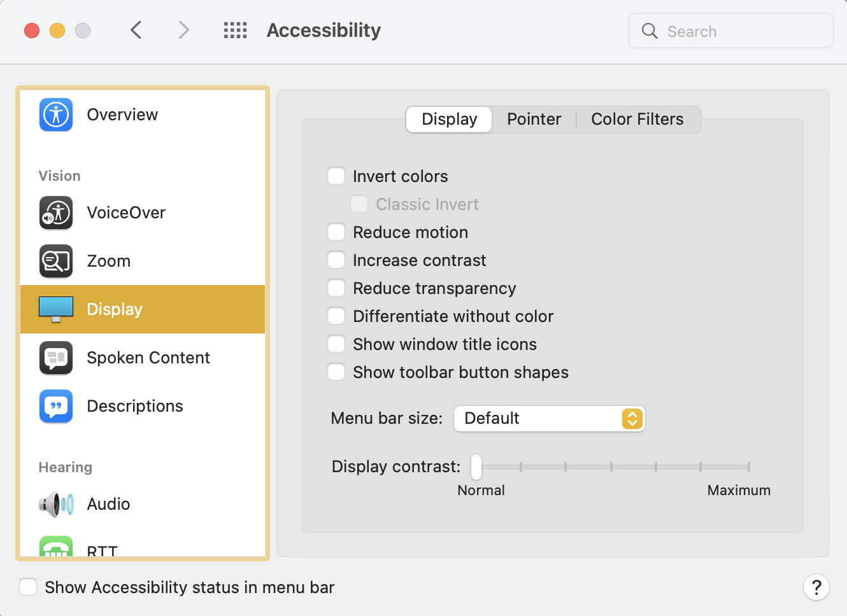Check Show Accessibility status in menu bar
The width and height of the screenshot is (847, 616).
click(28, 587)
